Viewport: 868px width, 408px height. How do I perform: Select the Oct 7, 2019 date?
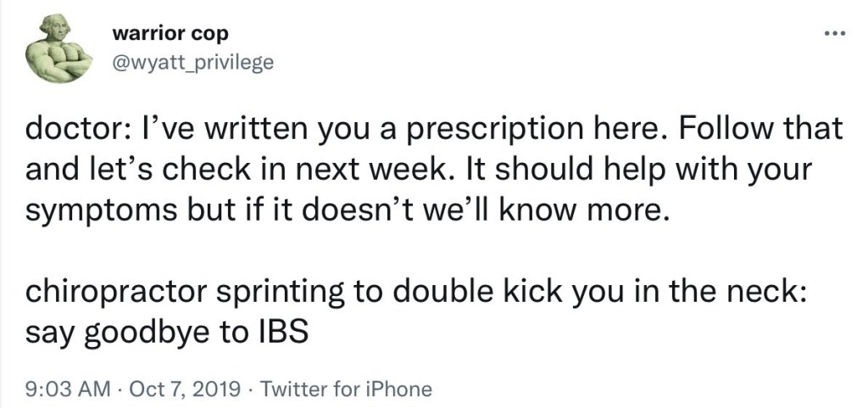(x=184, y=388)
